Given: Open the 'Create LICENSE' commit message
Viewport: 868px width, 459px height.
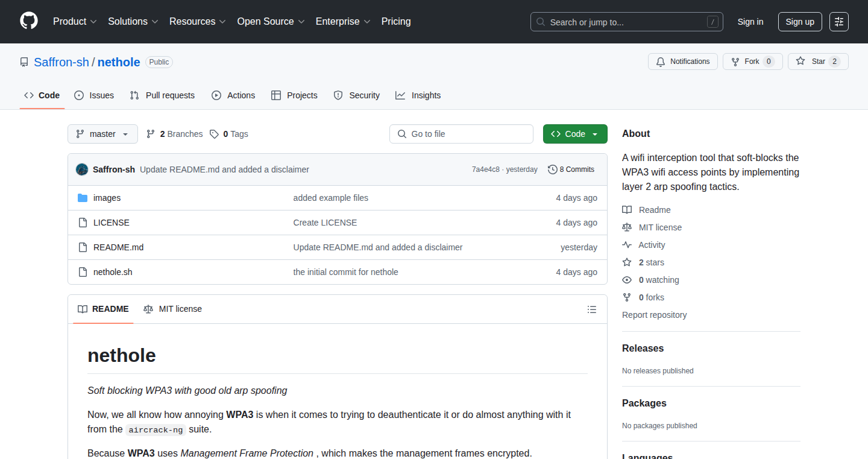Looking at the screenshot, I should point(325,223).
